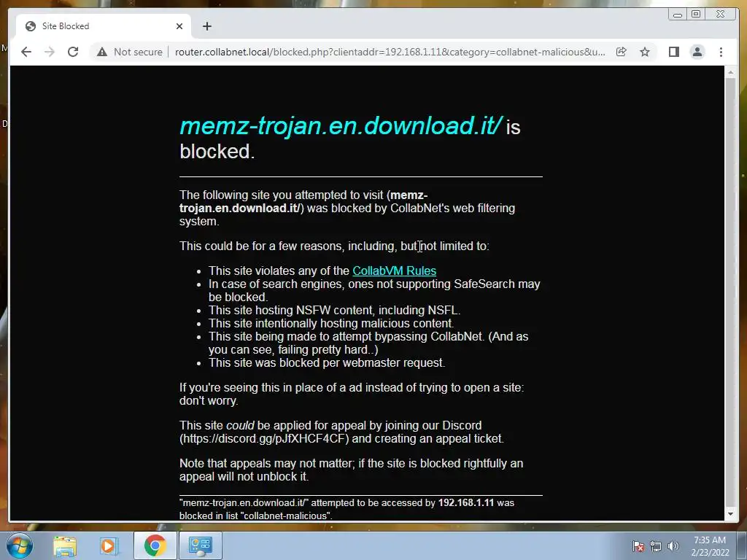Viewport: 747px width, 560px height.
Task: Select the Site Blocked tab
Action: tap(104, 26)
